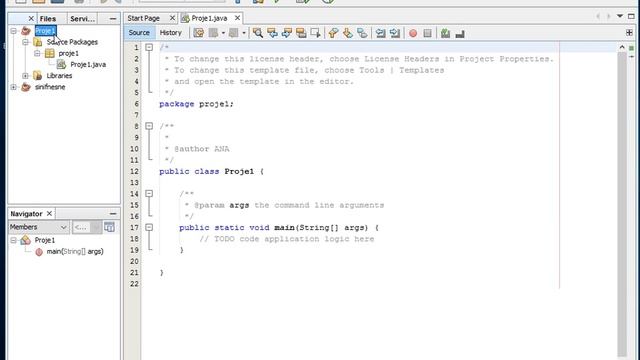
Task: Go to Next Bookmark icon
Action: click(x=348, y=33)
